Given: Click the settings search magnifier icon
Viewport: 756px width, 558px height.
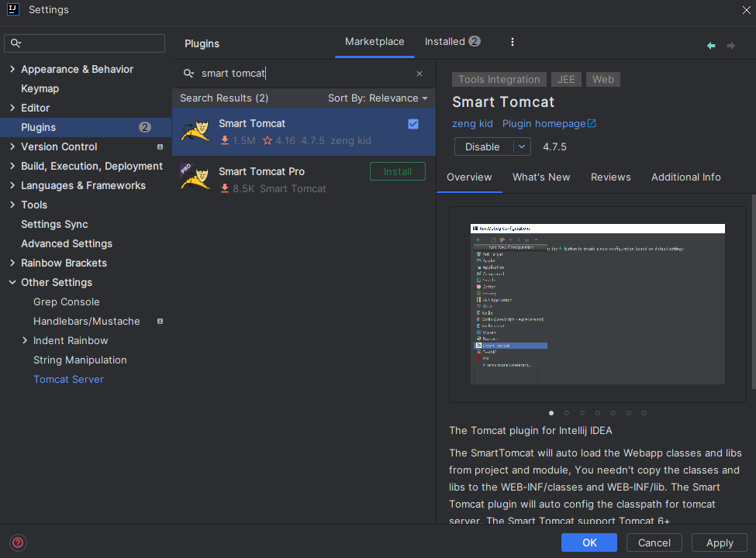Looking at the screenshot, I should point(16,43).
